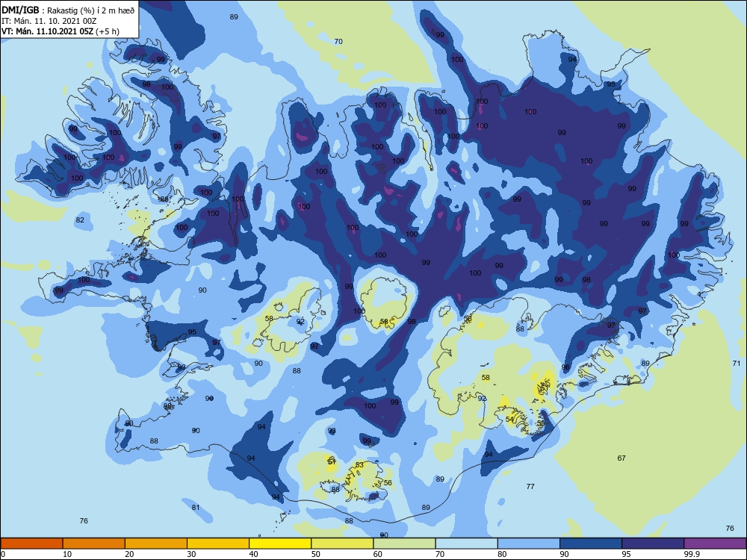The width and height of the screenshot is (747, 560).
Task: Select the legend label '50'
Action: [x=315, y=554]
